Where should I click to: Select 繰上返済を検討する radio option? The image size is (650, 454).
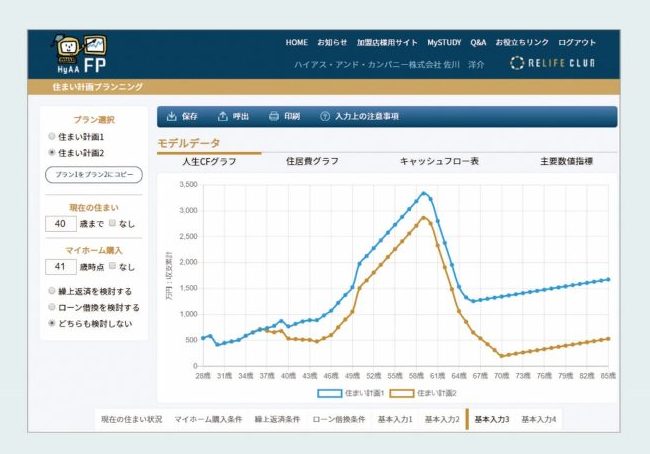click(x=52, y=291)
